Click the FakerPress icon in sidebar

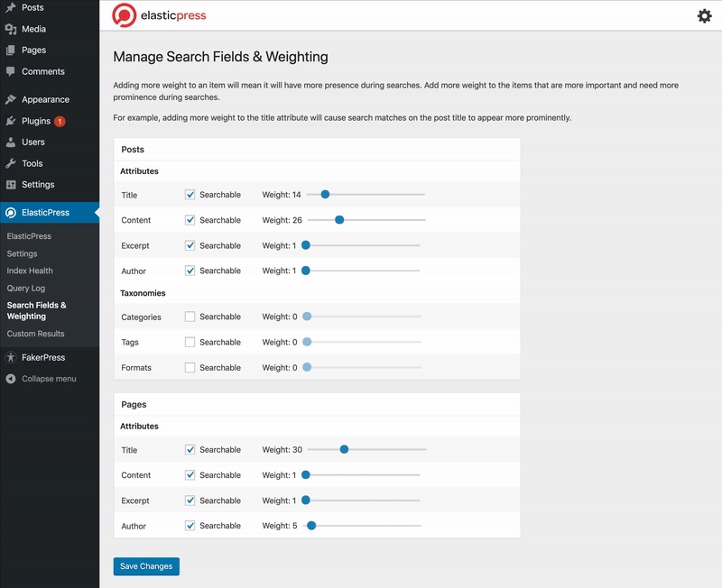tap(11, 357)
